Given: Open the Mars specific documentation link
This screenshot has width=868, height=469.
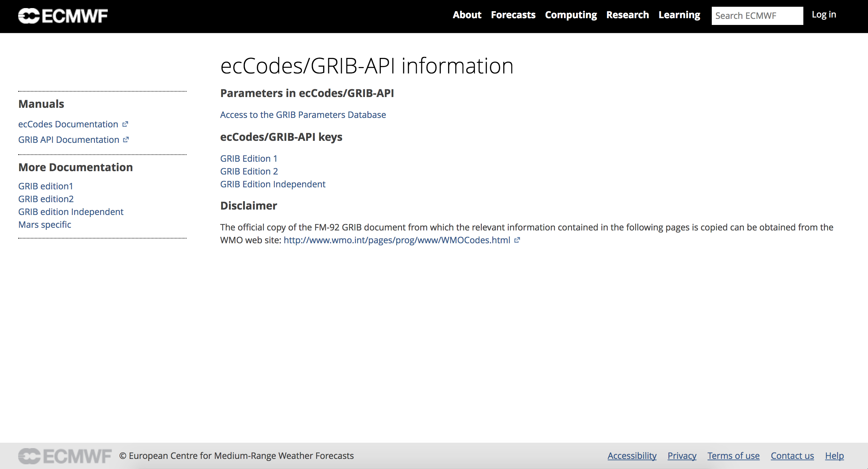Looking at the screenshot, I should coord(45,224).
